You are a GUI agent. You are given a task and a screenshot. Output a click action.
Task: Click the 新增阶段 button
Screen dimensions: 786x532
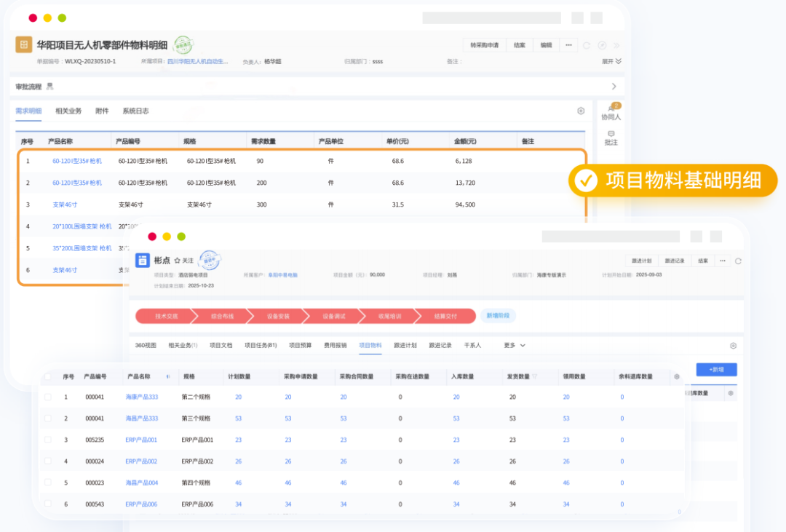498,315
